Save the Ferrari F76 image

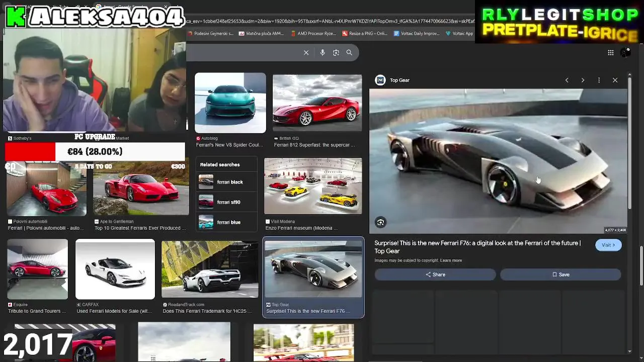pos(560,275)
